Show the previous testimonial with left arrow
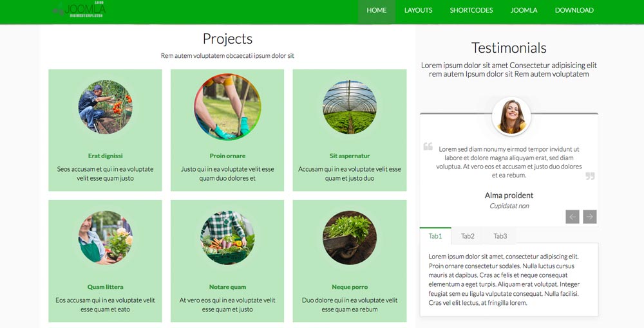This screenshot has height=328, width=644. tap(573, 217)
